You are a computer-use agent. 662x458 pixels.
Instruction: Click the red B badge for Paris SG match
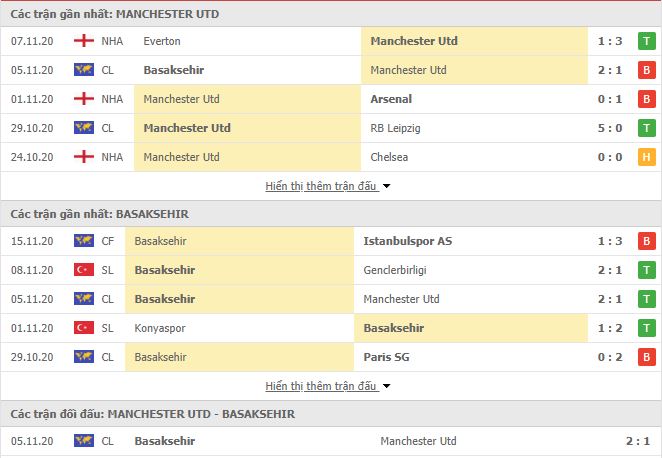646,357
